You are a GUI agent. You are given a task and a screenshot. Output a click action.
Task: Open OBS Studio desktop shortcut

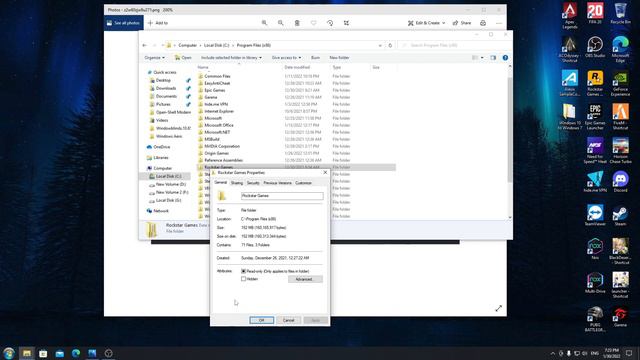click(x=595, y=47)
